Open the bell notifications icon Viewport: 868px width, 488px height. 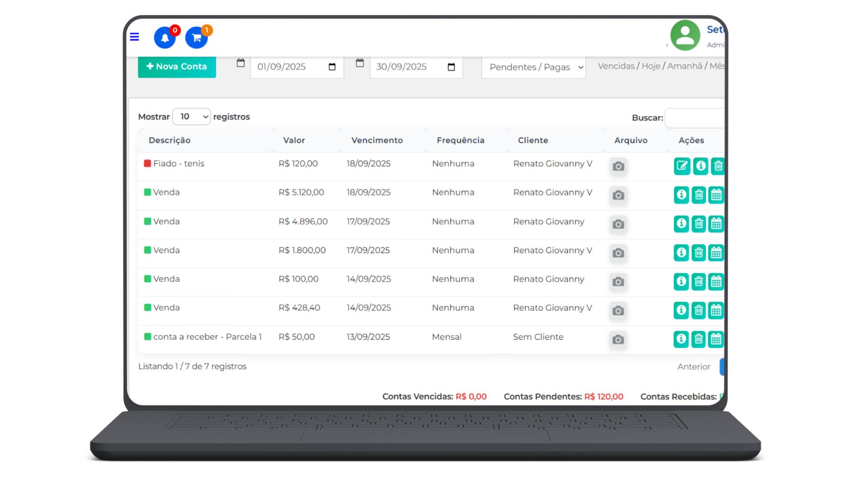(x=165, y=38)
